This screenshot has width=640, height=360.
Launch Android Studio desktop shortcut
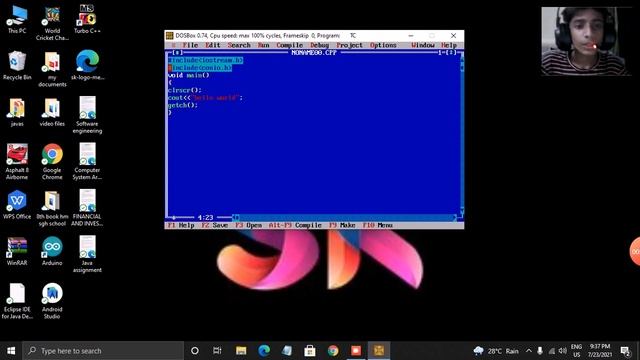tap(52, 301)
